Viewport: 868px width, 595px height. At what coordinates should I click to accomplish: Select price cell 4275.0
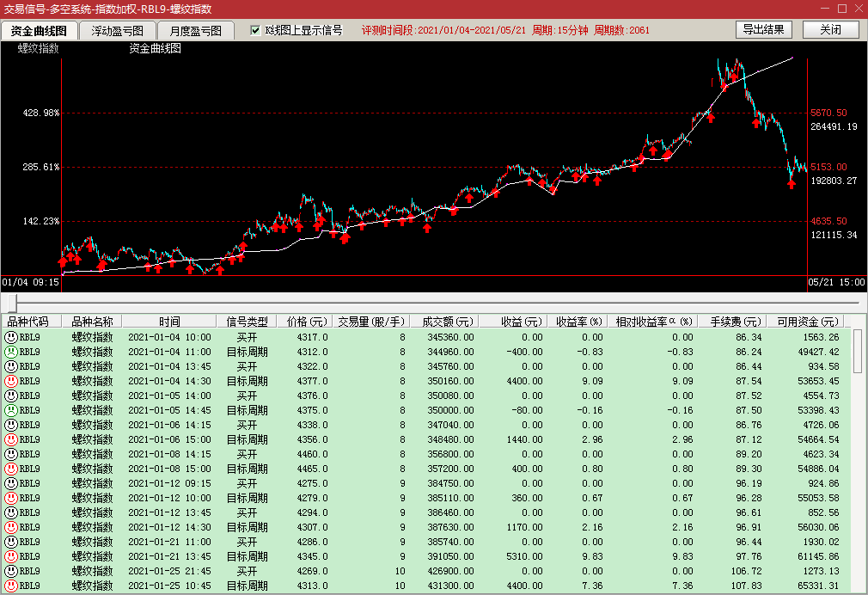point(312,483)
